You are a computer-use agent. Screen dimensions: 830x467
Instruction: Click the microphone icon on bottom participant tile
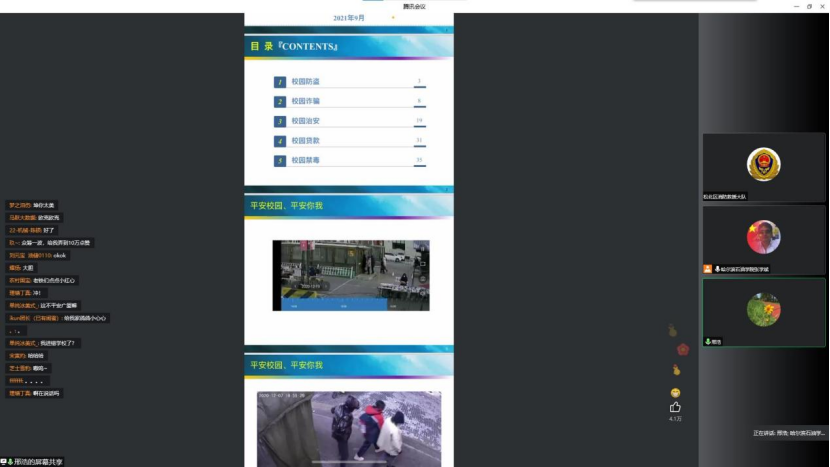coord(708,341)
